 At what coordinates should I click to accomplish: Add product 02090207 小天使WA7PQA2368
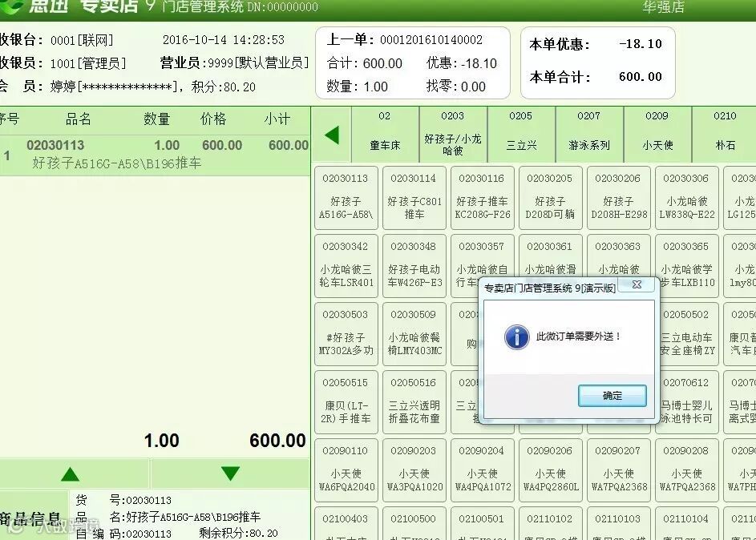point(619,470)
